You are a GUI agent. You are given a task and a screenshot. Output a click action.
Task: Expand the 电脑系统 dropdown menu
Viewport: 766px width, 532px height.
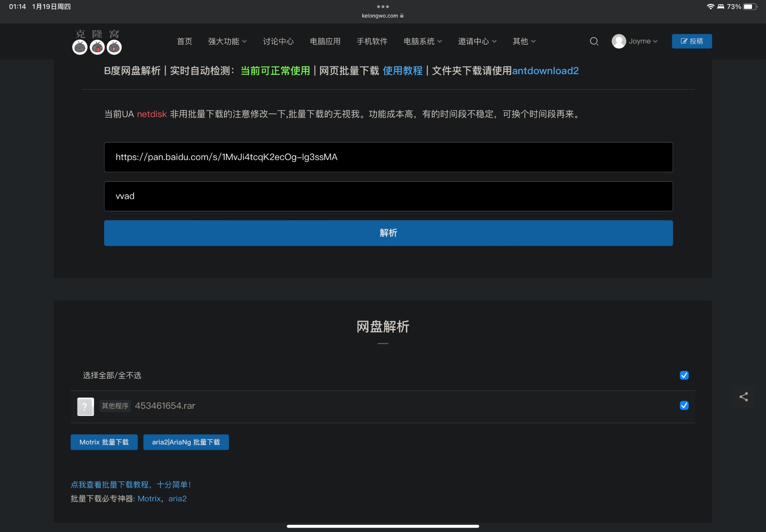(423, 41)
